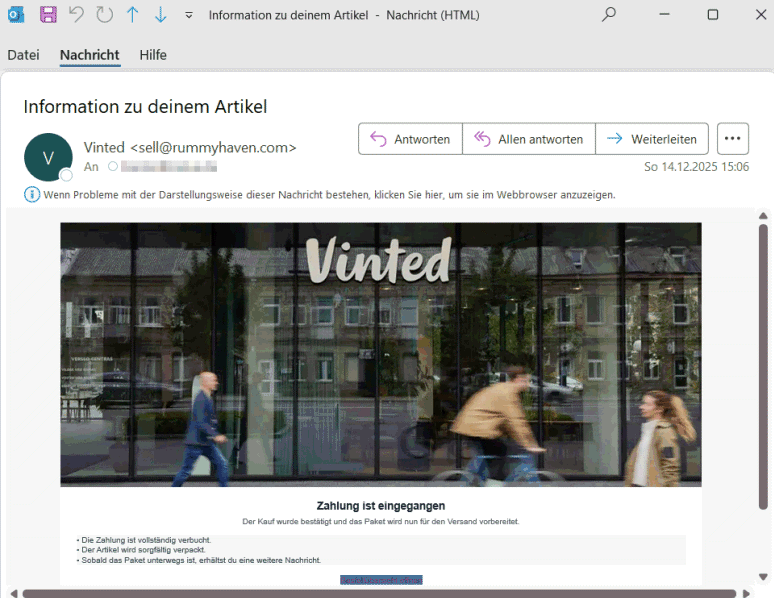The image size is (774, 598).
Task: Click the Vinted sender avatar
Action: 48,157
